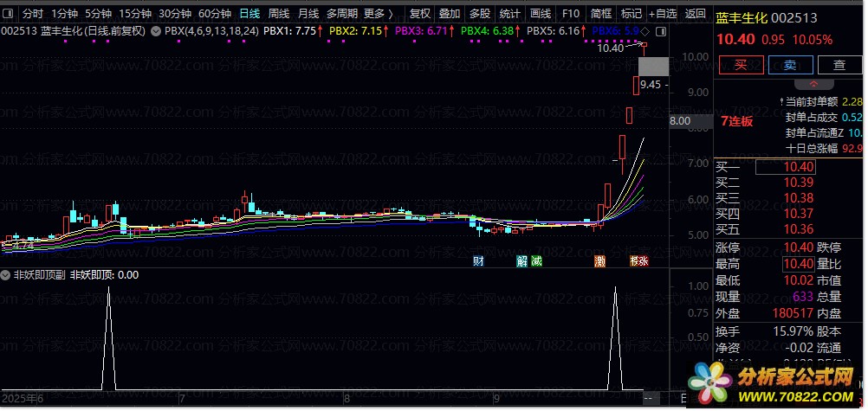
Task: Select the 5分钟 period tab
Action: [99, 14]
